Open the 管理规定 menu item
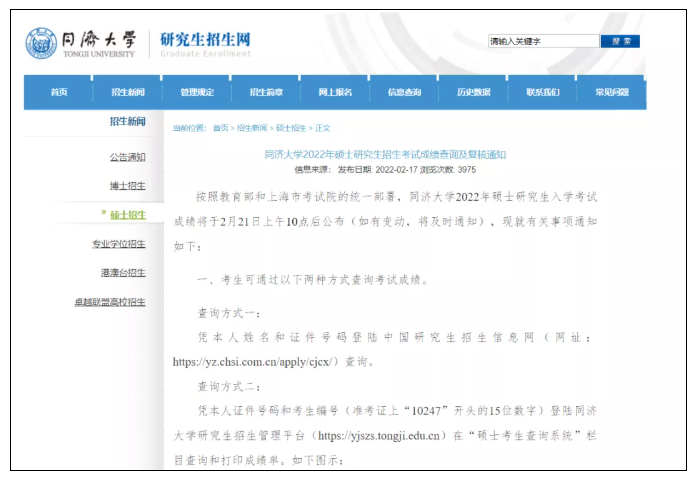The image size is (697, 488). click(x=197, y=92)
